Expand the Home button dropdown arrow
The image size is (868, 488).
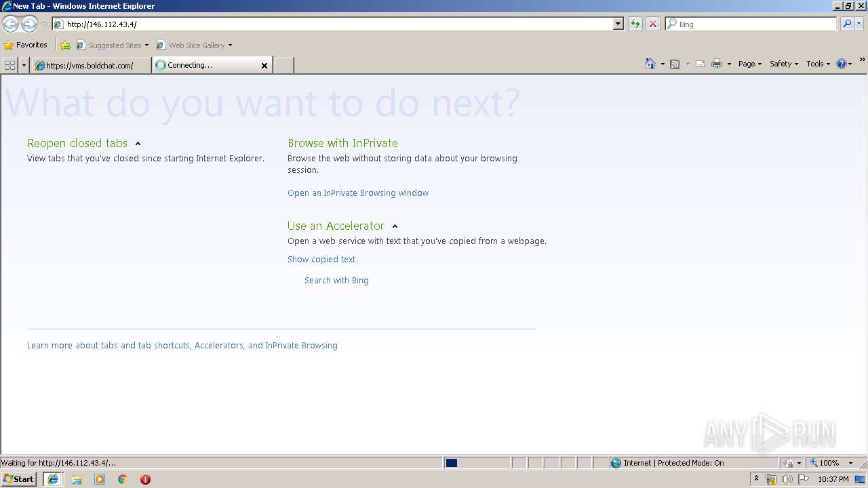coord(663,64)
